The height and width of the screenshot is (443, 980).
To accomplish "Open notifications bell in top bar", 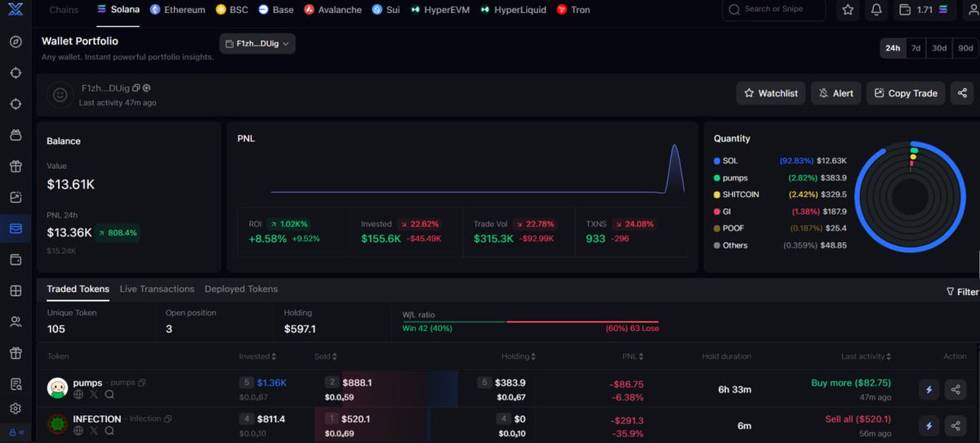I will 876,10.
